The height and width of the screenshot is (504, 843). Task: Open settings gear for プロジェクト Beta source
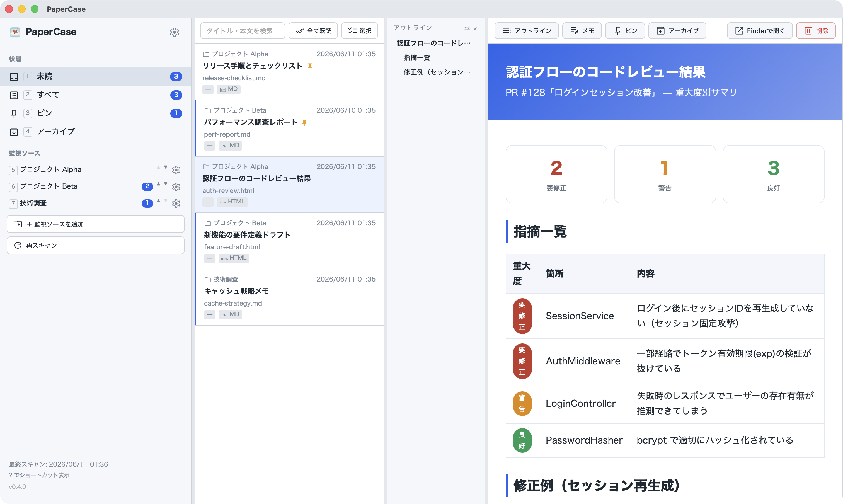[176, 186]
